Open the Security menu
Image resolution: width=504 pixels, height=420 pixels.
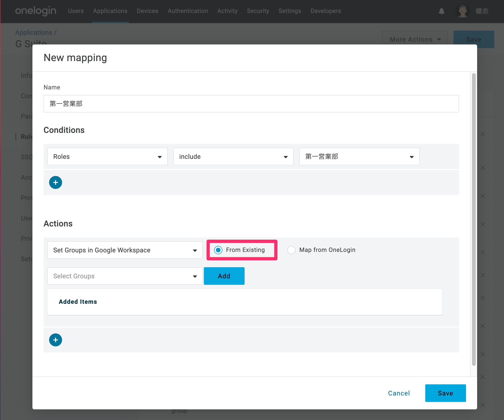[x=258, y=11]
